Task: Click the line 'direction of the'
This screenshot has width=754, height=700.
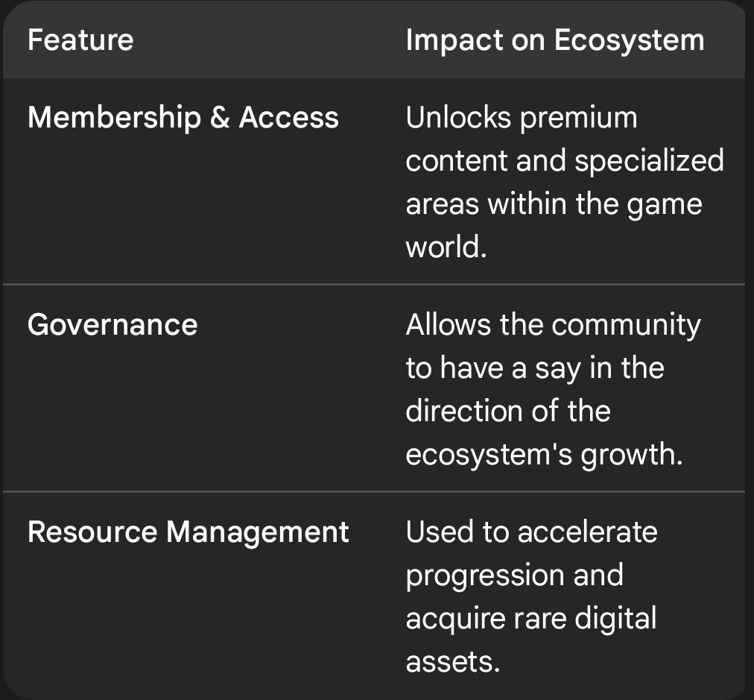Action: tap(508, 412)
